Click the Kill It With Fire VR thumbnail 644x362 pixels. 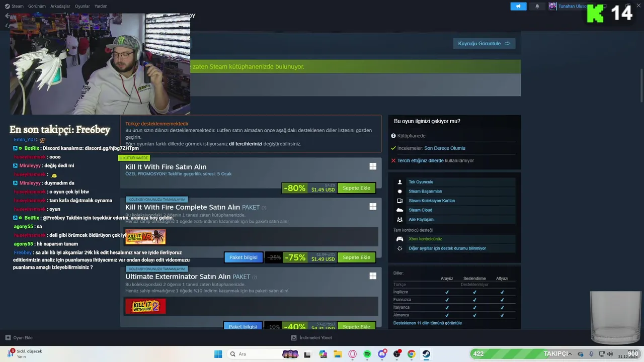145,237
